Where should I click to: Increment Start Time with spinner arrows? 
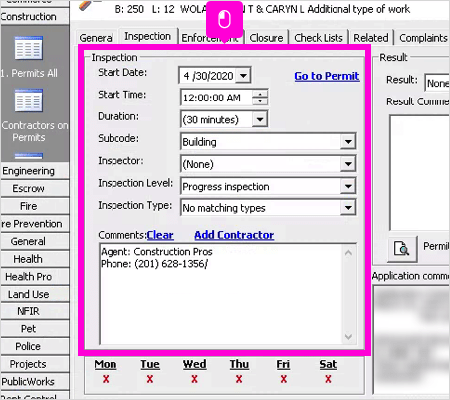[260, 94]
